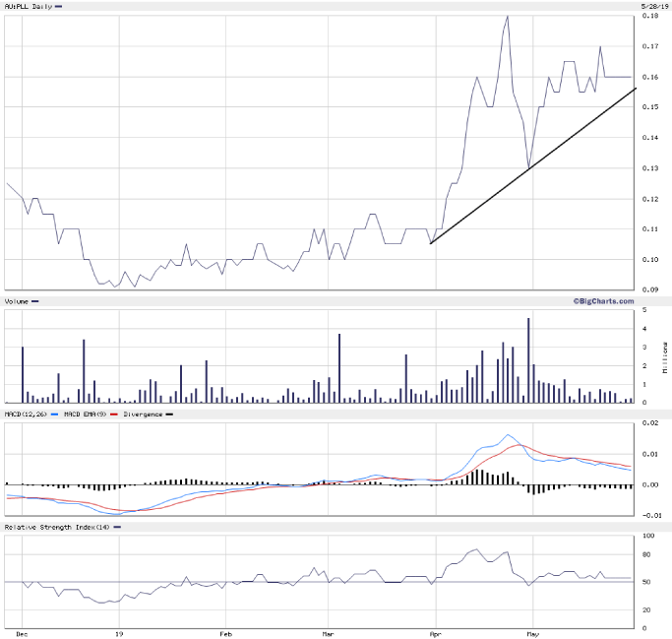
Task: Click the Relative Strength Index(14) legend marker
Action: click(119, 528)
